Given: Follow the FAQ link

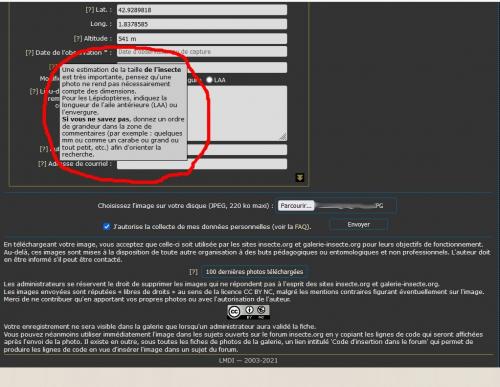Looking at the screenshot, I should (301, 227).
